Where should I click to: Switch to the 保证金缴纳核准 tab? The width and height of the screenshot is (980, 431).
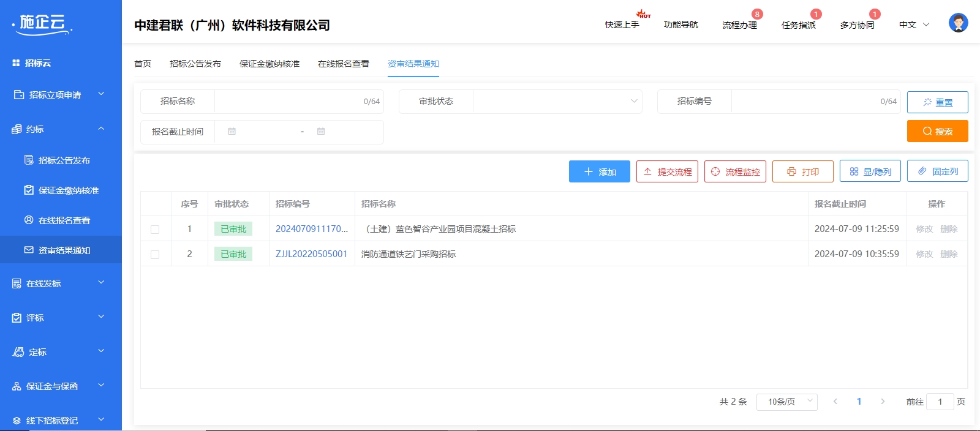click(x=269, y=64)
